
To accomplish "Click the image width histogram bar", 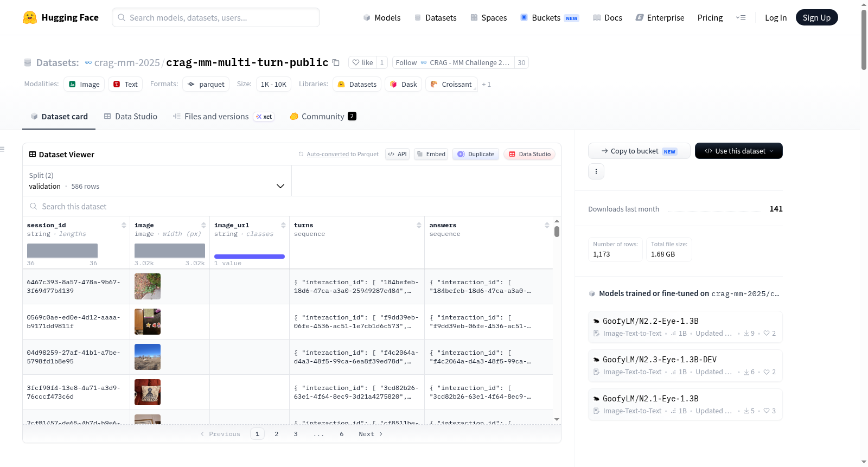I will pos(170,251).
